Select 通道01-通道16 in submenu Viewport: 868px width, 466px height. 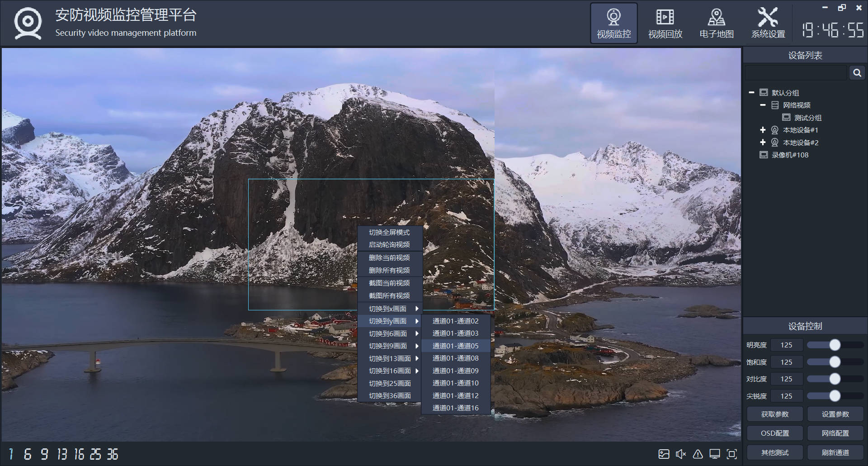pyautogui.click(x=456, y=408)
